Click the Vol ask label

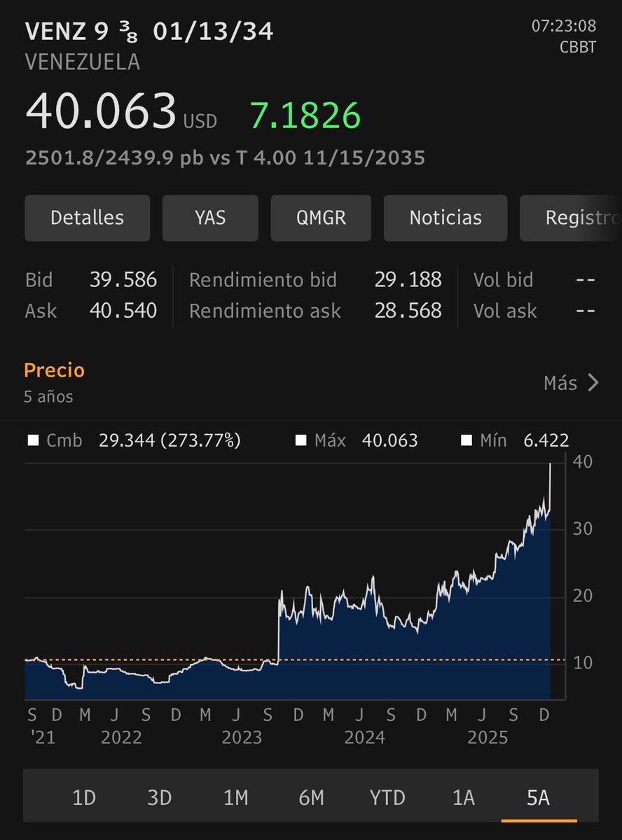point(504,311)
